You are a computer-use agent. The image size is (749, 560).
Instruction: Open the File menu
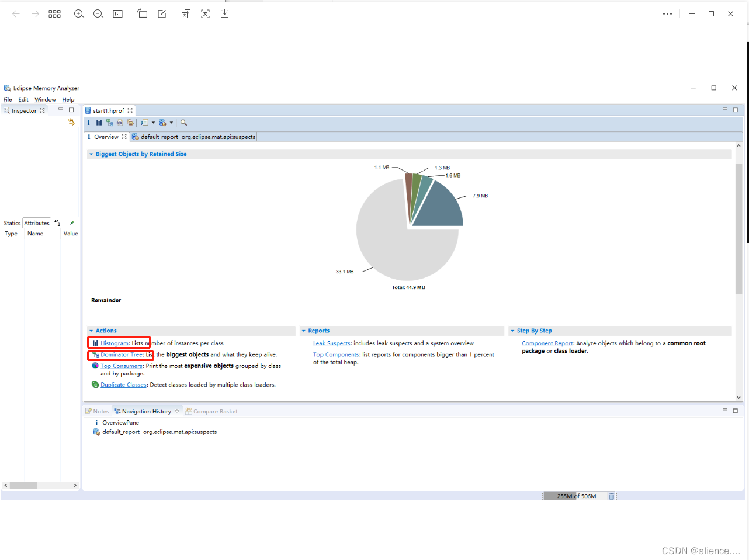coord(8,99)
